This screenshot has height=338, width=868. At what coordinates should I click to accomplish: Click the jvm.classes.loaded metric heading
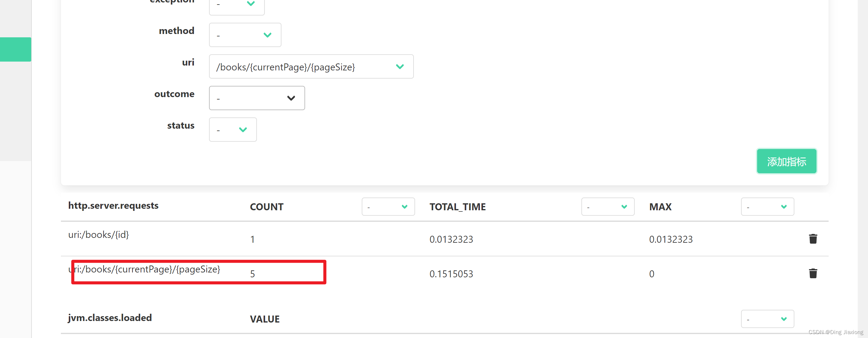[110, 318]
